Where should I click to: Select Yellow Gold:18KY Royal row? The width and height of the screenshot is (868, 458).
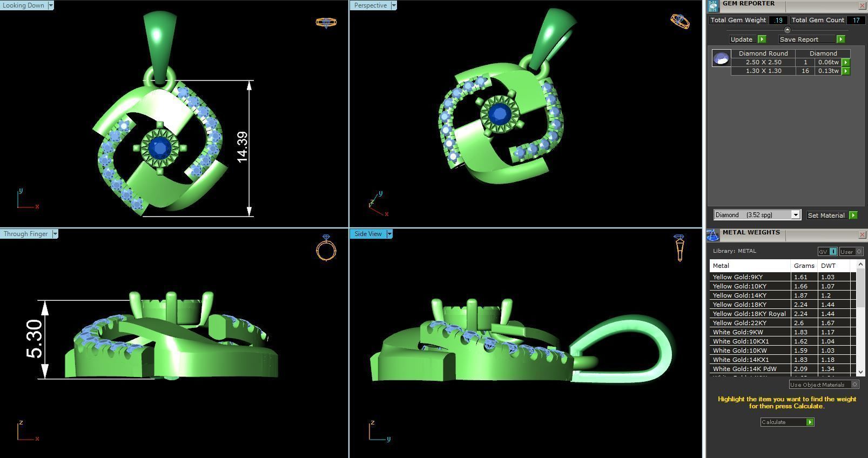click(x=783, y=314)
